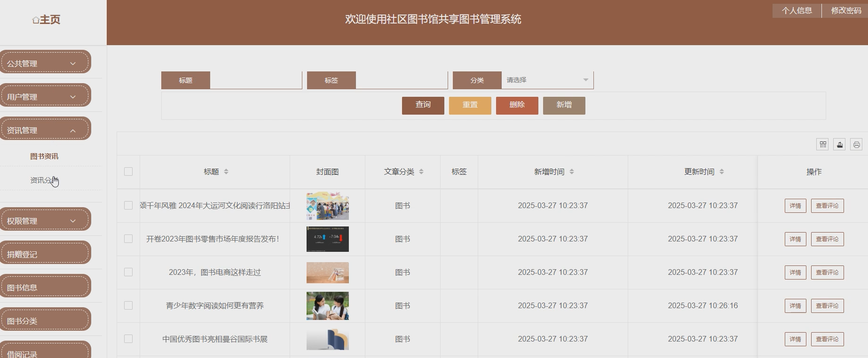Open cover thumbnail of 图书电商这样走过 row
868x358 pixels.
[328, 272]
